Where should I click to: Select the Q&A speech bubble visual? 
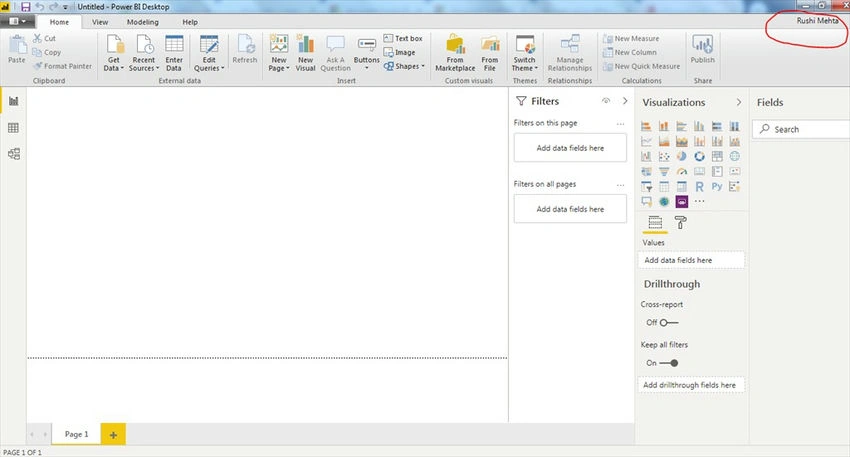pyautogui.click(x=646, y=202)
